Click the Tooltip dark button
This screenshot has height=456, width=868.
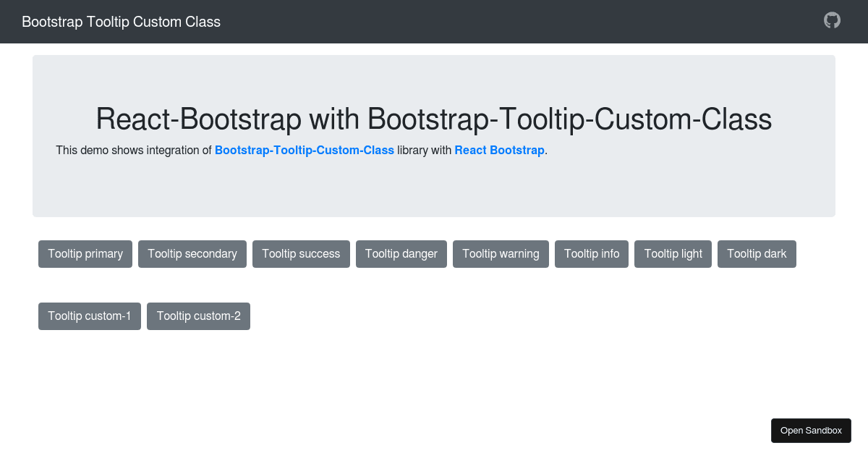[x=757, y=254]
